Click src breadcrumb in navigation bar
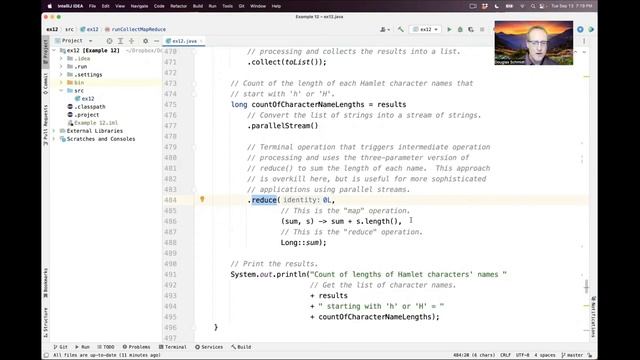Screen dimensions: 640x360 pos(69,29)
